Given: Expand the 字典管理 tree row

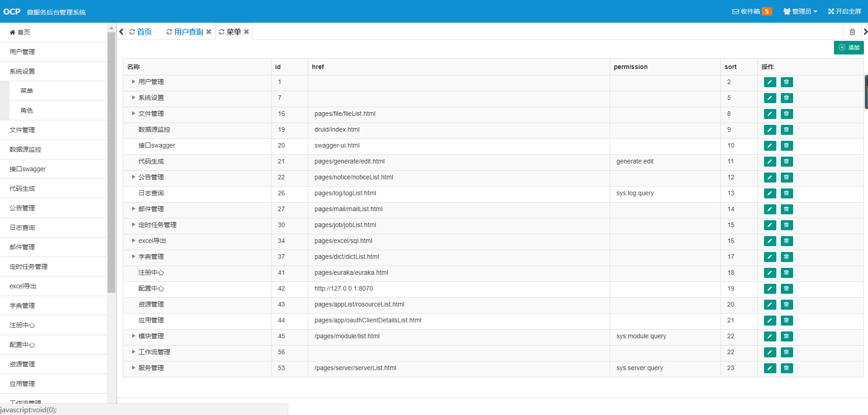Looking at the screenshot, I should 133,257.
